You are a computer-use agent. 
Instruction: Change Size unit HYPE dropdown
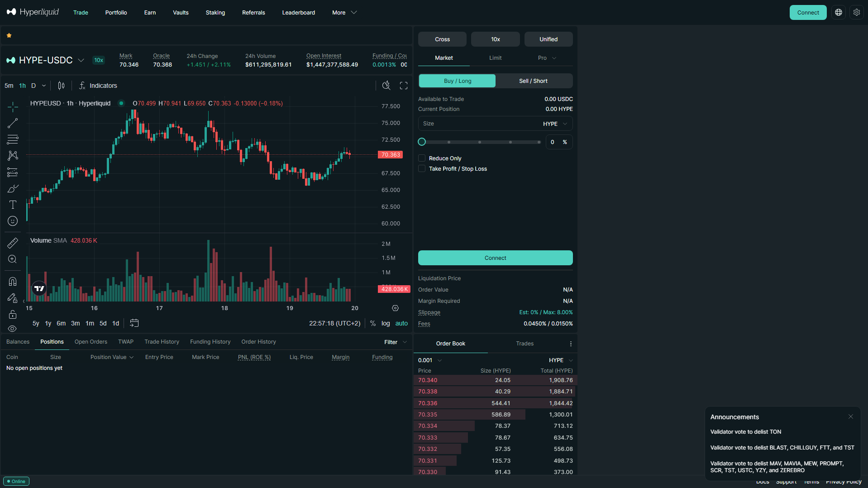[555, 124]
